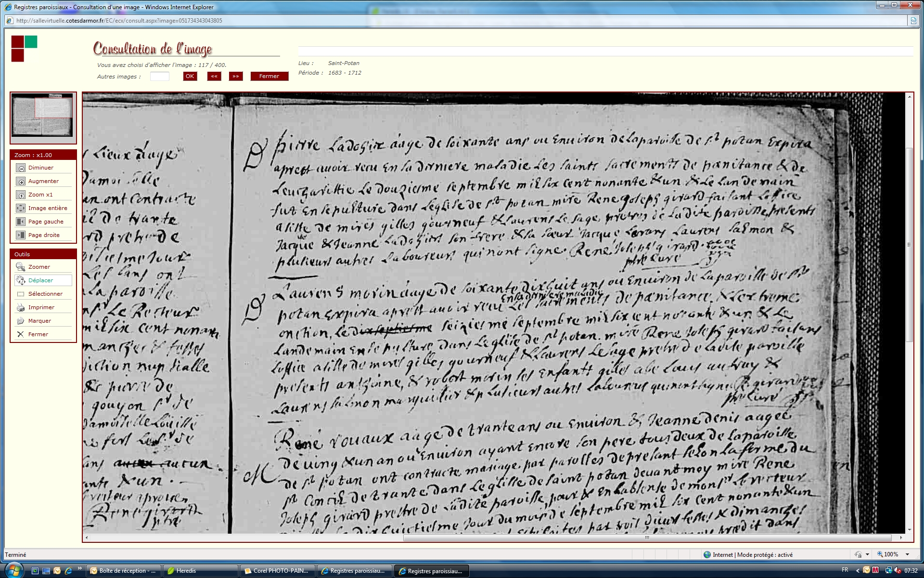Click the page overview thumbnail
924x578 pixels.
click(x=43, y=116)
